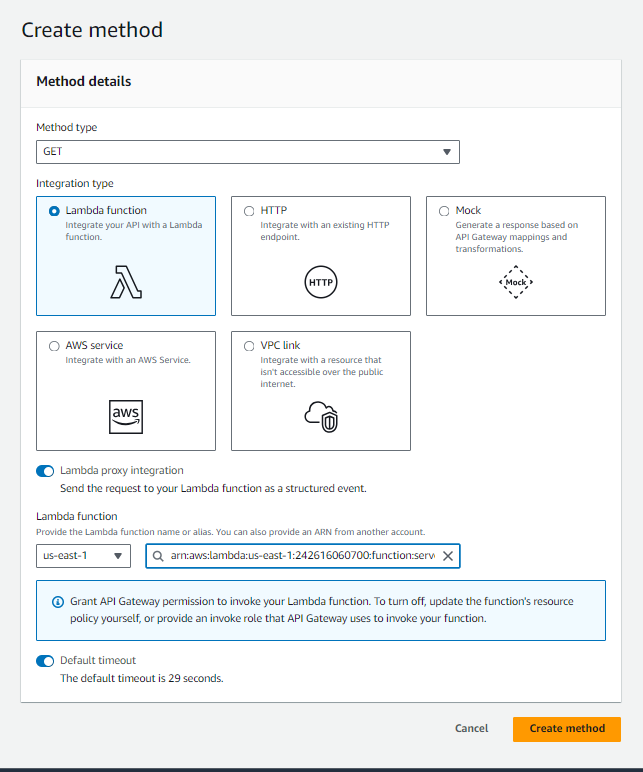This screenshot has height=772, width=643.
Task: Select VPC link radio option
Action: click(x=249, y=346)
